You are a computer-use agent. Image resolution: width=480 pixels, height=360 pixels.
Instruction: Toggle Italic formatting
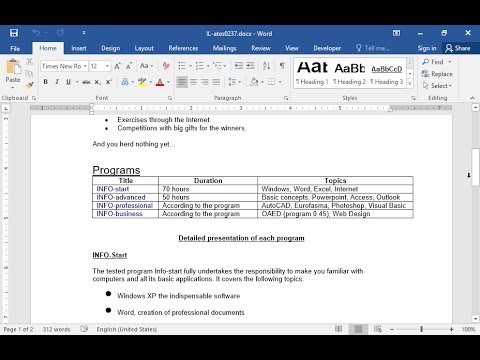point(57,82)
